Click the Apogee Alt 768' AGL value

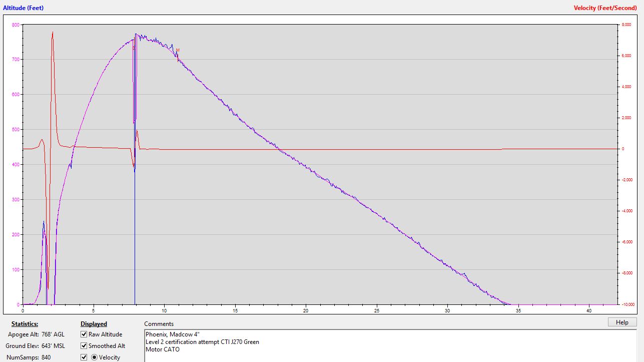pos(51,334)
